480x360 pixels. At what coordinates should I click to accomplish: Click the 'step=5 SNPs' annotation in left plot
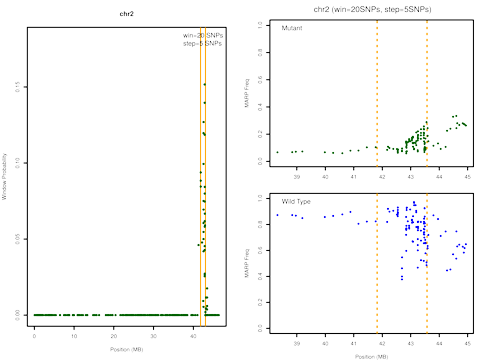coord(202,44)
